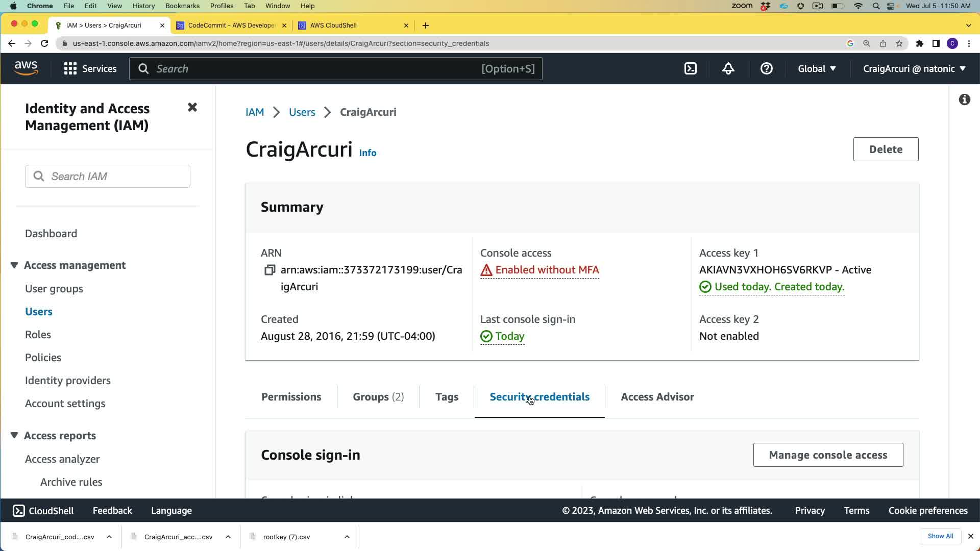
Task: Click the Manage console access button
Action: (828, 455)
